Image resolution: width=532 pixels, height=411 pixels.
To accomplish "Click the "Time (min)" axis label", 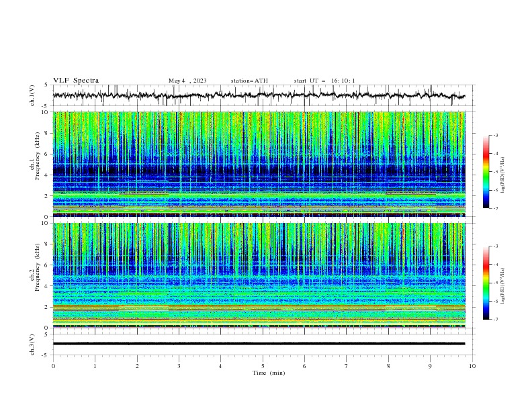I will [269, 373].
